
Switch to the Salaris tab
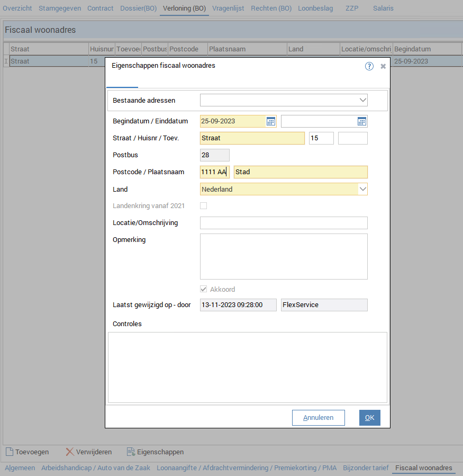pos(383,8)
